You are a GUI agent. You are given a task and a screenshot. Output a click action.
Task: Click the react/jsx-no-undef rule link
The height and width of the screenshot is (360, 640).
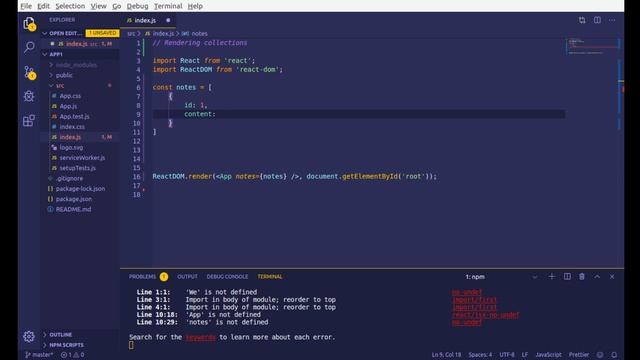(x=485, y=315)
